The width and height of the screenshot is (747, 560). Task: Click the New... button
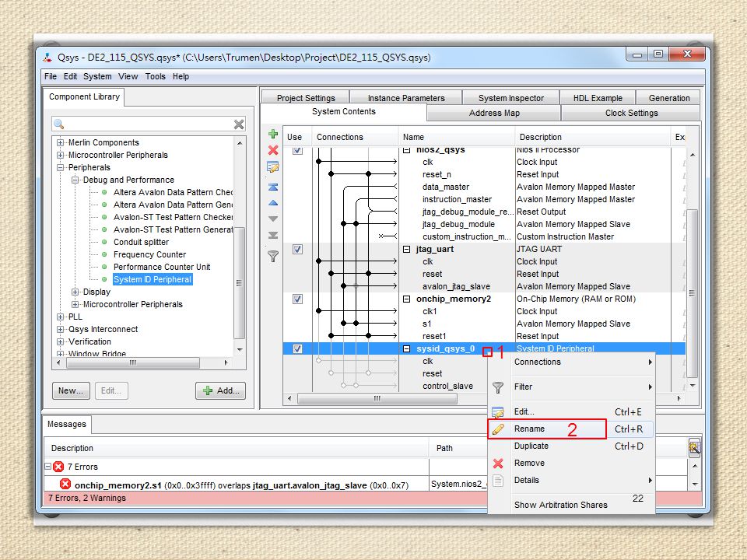click(71, 390)
